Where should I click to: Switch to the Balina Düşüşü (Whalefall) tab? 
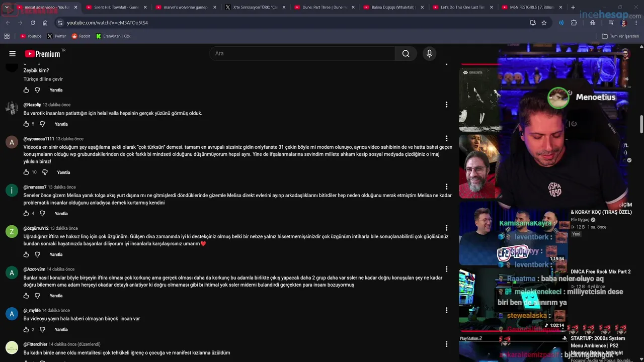tap(393, 8)
